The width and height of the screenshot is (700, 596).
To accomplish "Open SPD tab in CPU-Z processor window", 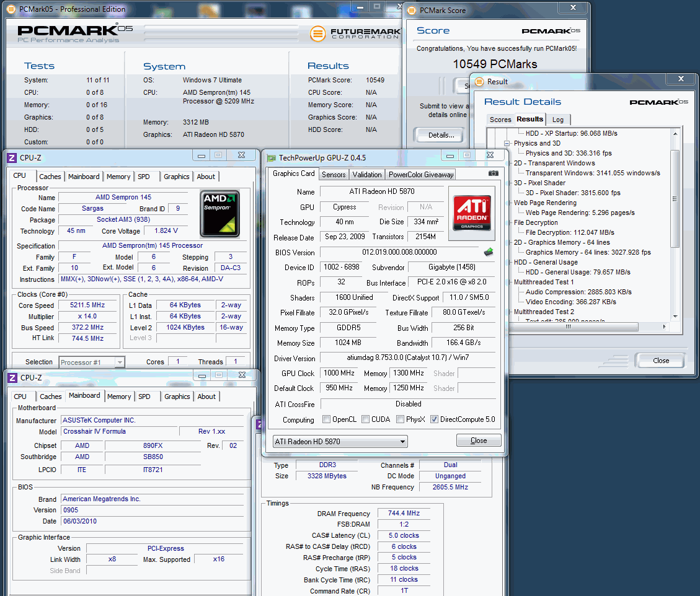I will (144, 177).
